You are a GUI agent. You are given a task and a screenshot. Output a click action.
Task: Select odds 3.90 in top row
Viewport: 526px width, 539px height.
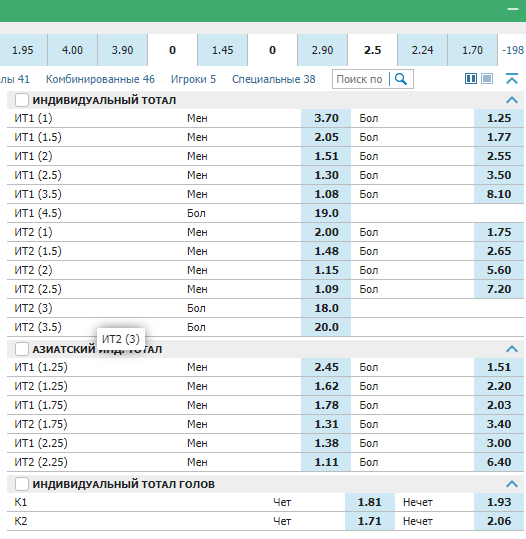(122, 50)
